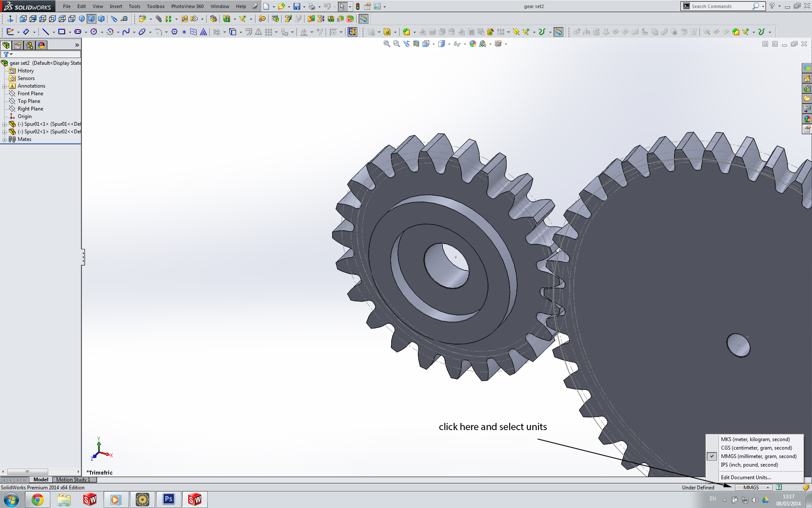Open the Design Library task pane icon

tap(807, 88)
